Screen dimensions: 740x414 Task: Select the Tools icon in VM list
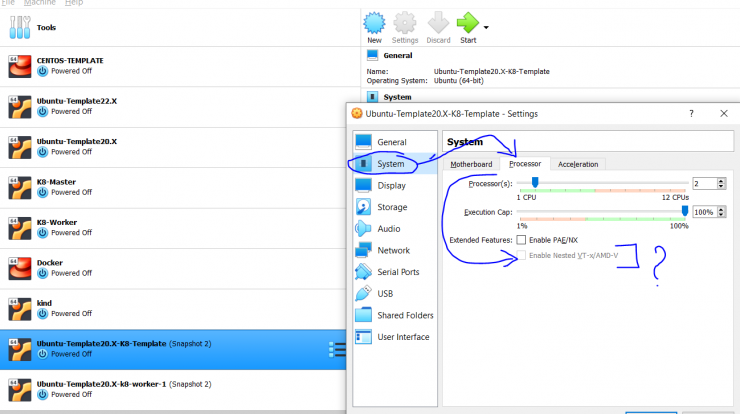coord(19,27)
